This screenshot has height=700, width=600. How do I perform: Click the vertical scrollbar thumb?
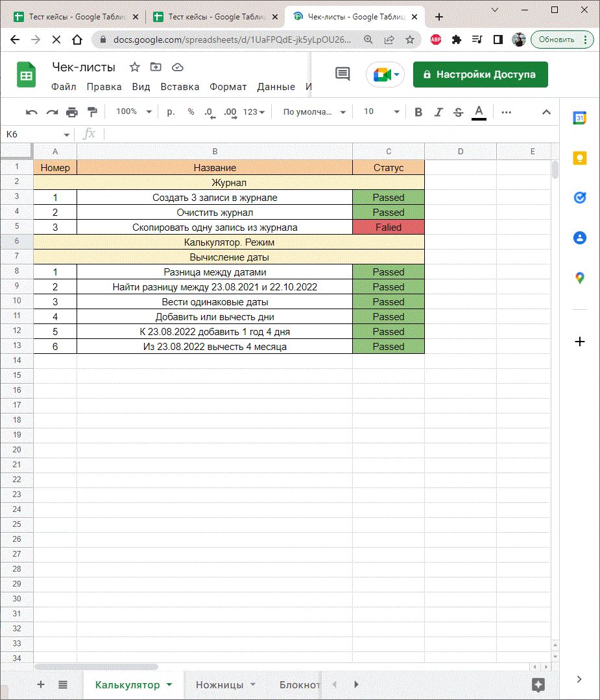tap(555, 170)
